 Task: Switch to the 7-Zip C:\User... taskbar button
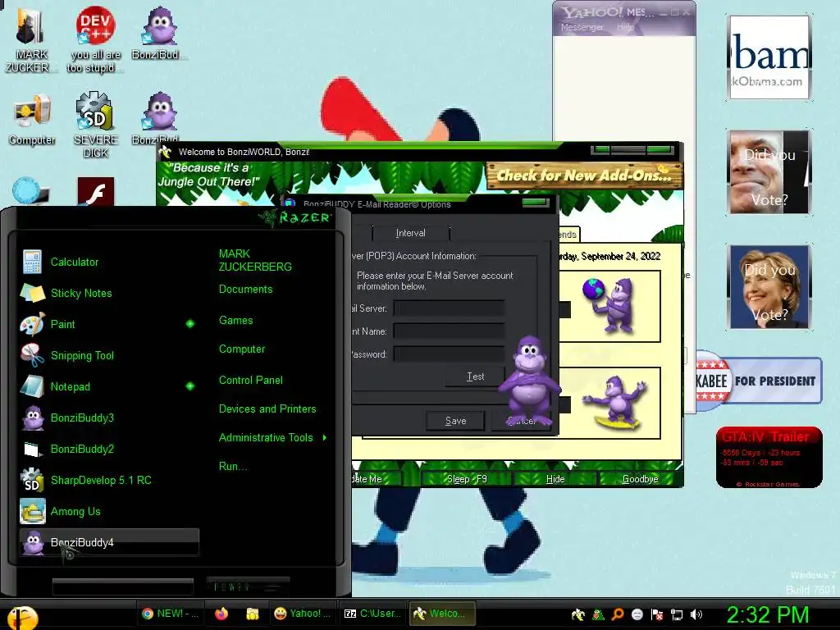[x=373, y=614]
